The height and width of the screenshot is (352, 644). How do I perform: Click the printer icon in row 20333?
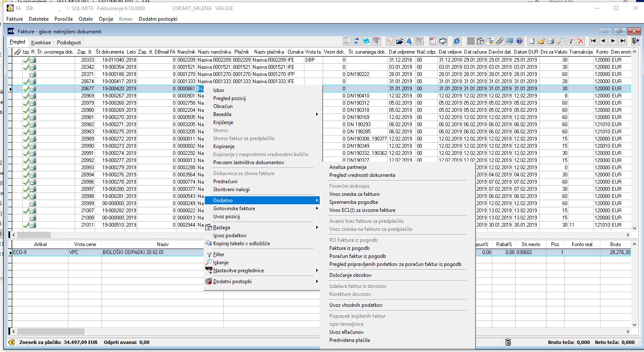[33, 60]
